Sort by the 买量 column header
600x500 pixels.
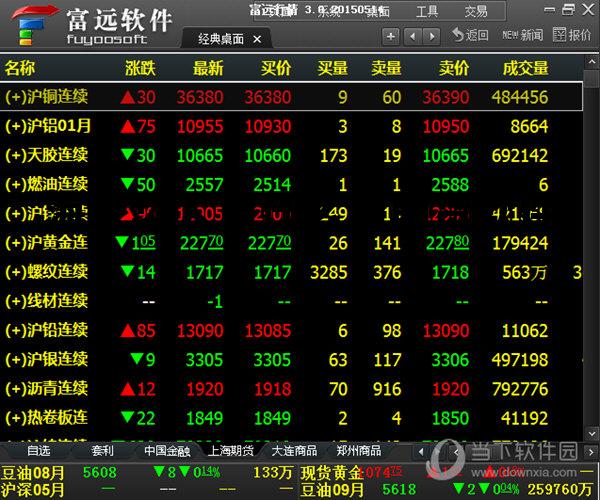332,68
